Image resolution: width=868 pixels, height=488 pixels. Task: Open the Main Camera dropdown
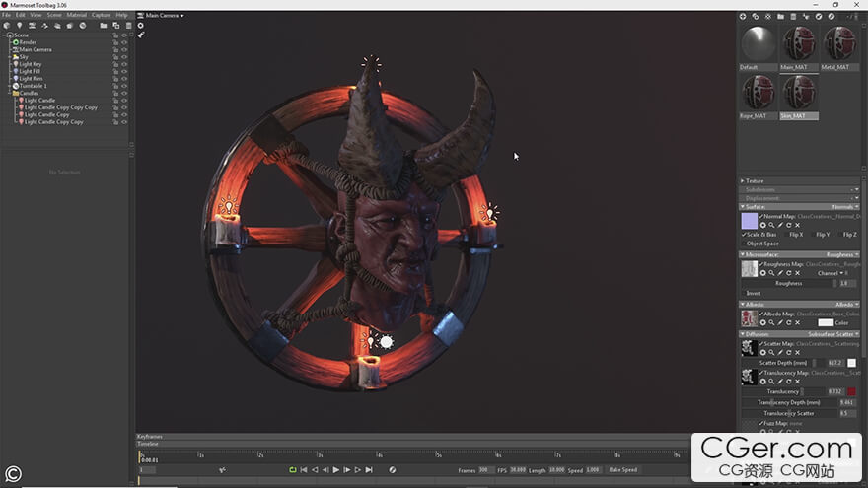pyautogui.click(x=164, y=16)
